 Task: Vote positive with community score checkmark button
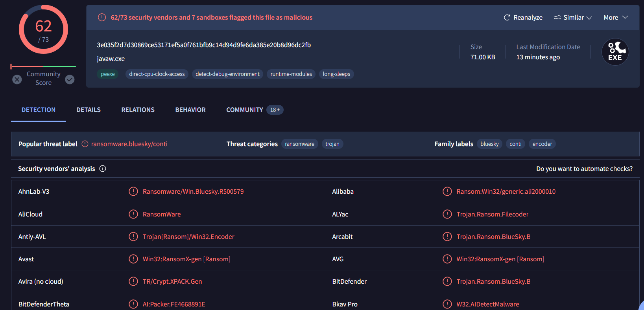70,79
